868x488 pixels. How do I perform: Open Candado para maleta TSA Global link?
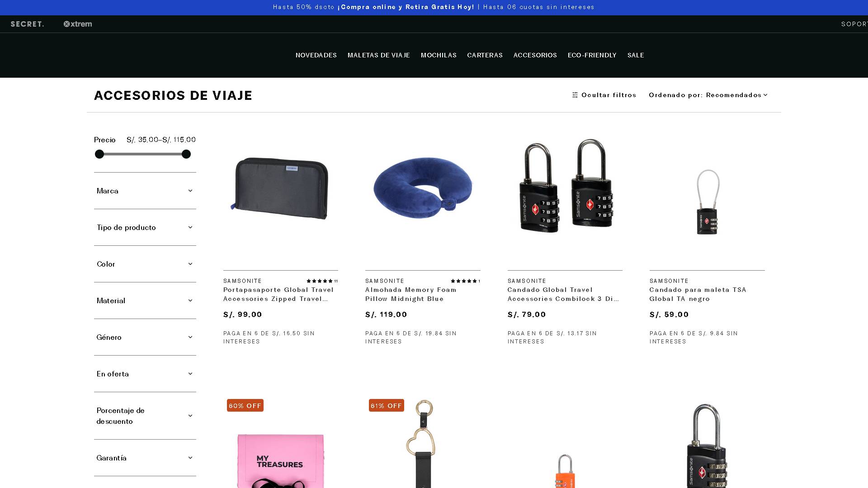pos(698,294)
